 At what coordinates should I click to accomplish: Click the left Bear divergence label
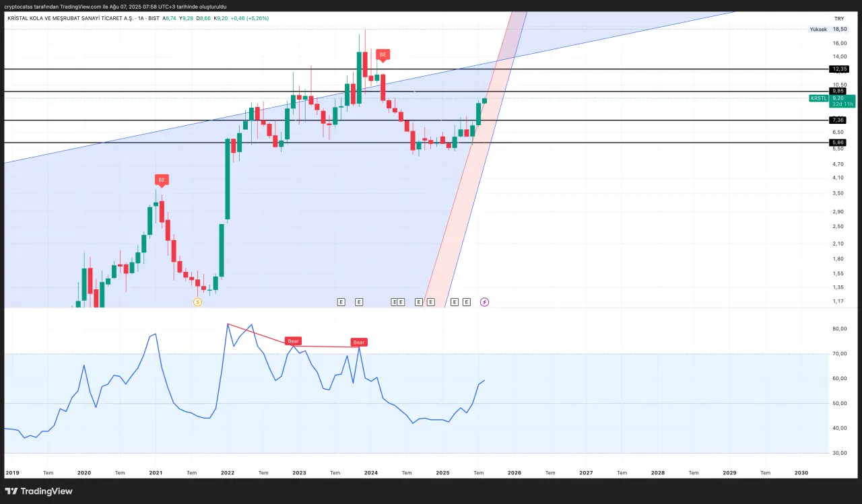point(294,341)
